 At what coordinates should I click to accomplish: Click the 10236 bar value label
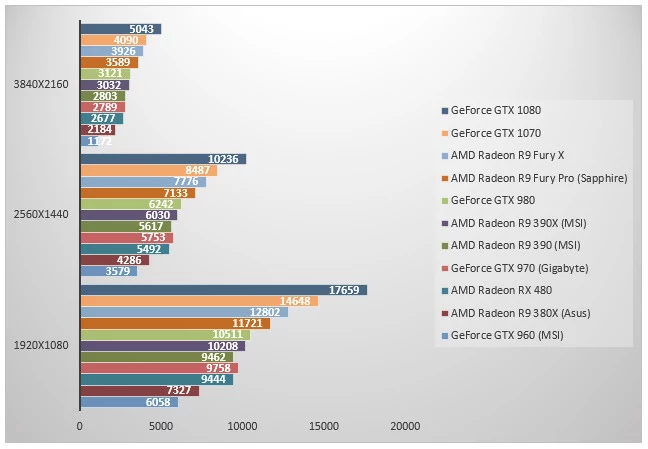coord(223,160)
